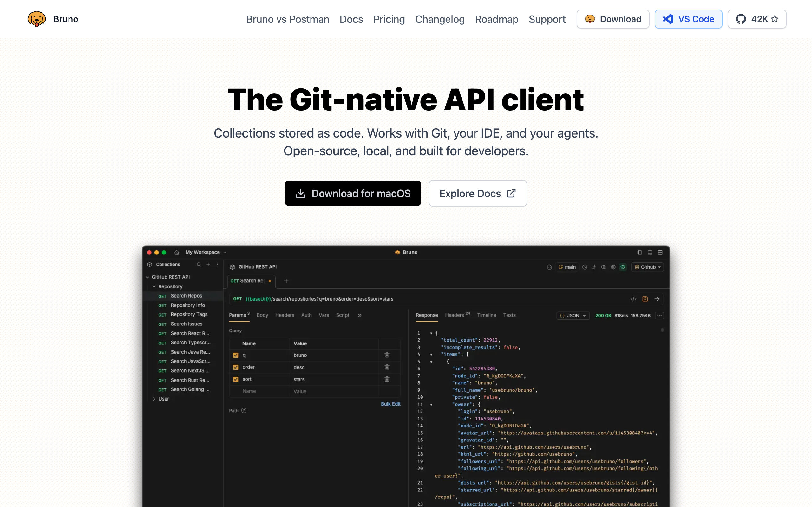Toggle the 'sort' parameter checkbox
The height and width of the screenshot is (507, 812).
click(236, 379)
